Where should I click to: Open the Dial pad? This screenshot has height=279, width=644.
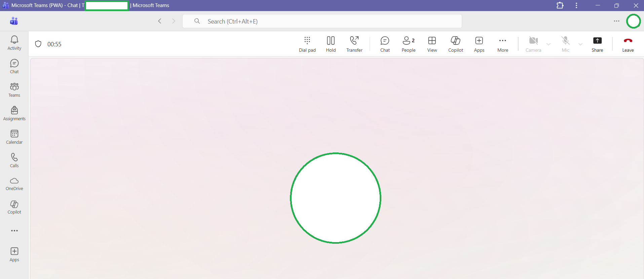pos(307,44)
